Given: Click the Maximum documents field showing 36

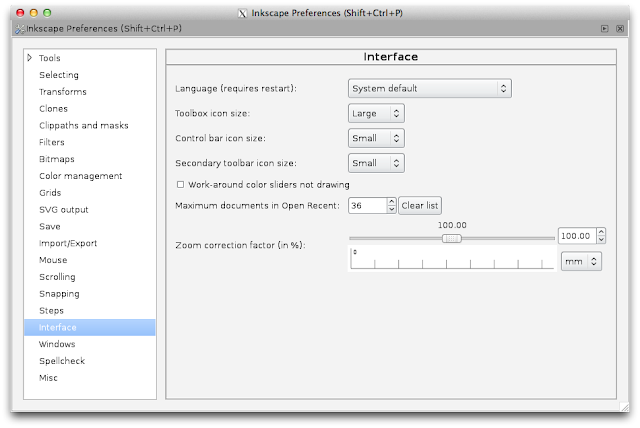Looking at the screenshot, I should (x=367, y=206).
